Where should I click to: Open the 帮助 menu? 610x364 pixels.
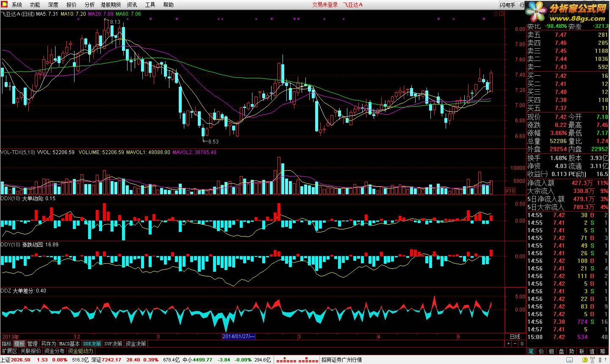point(168,5)
